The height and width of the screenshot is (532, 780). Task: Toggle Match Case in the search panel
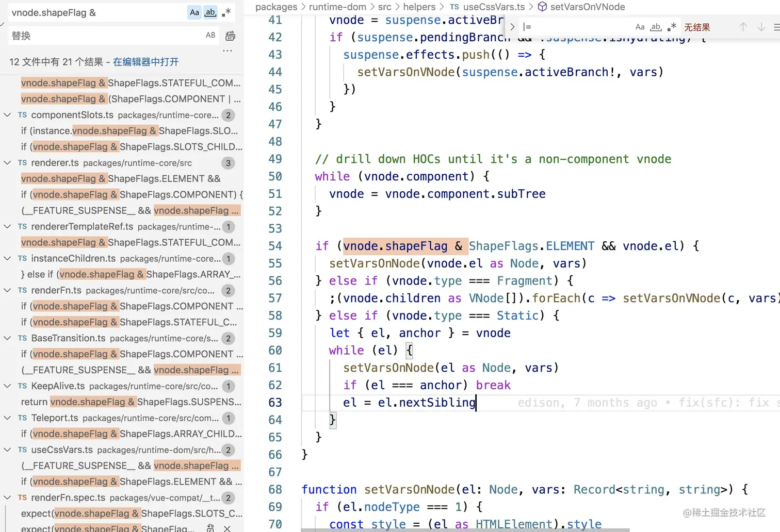pos(194,12)
